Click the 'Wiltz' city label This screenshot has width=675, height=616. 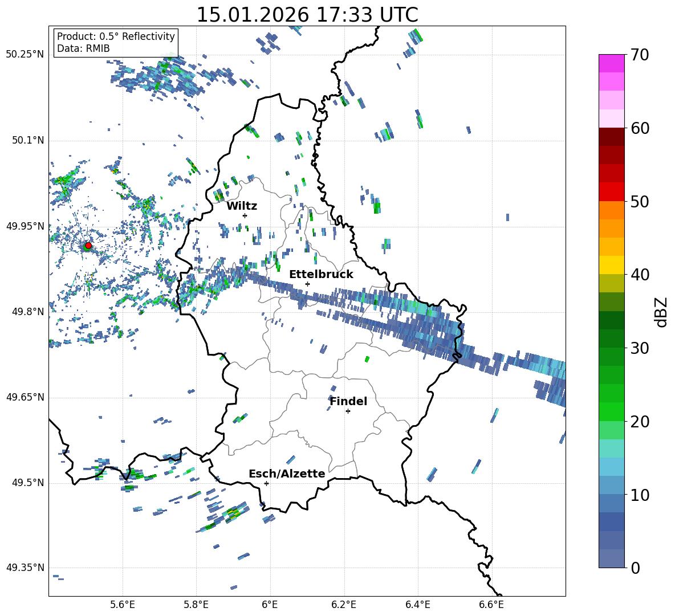242,206
